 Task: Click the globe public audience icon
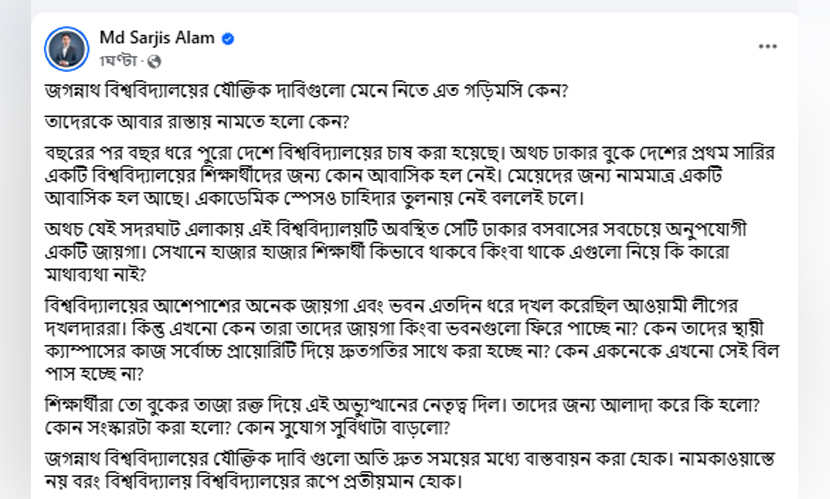tap(154, 61)
